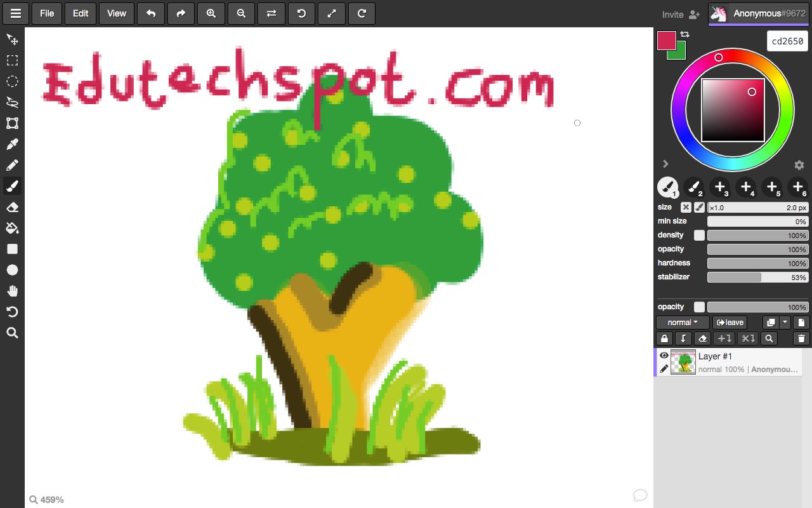The image size is (812, 508).
Task: Hide Layer #1 with its eye toggle
Action: [664, 355]
